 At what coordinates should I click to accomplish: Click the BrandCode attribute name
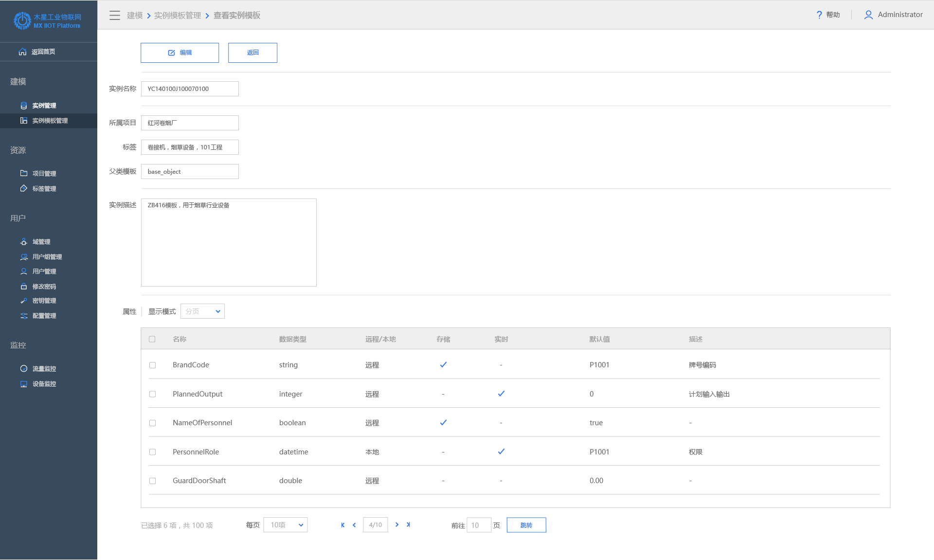[191, 365]
